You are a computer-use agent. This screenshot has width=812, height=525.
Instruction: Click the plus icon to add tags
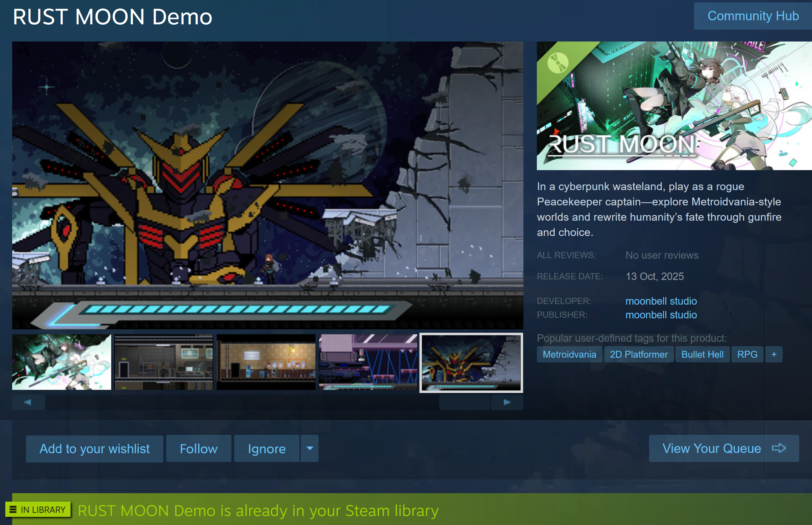(774, 354)
